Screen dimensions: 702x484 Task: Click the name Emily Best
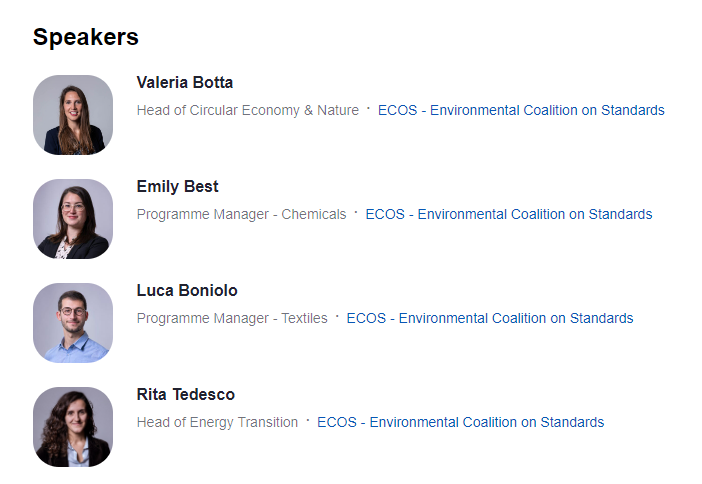point(177,187)
